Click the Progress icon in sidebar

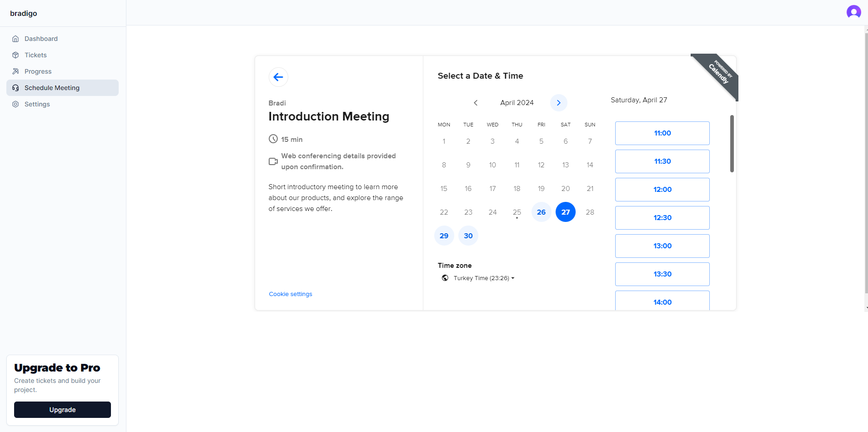pos(15,71)
